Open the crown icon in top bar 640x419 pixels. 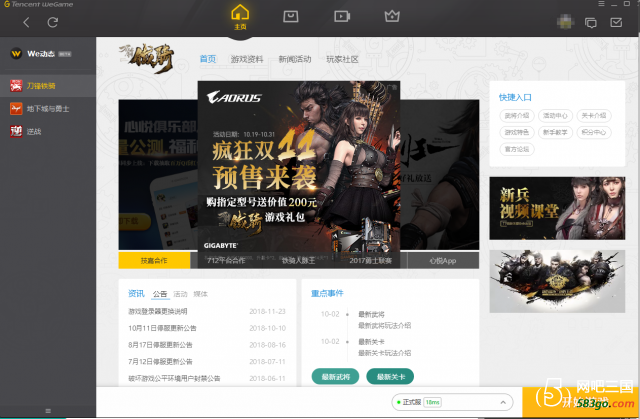pos(392,16)
